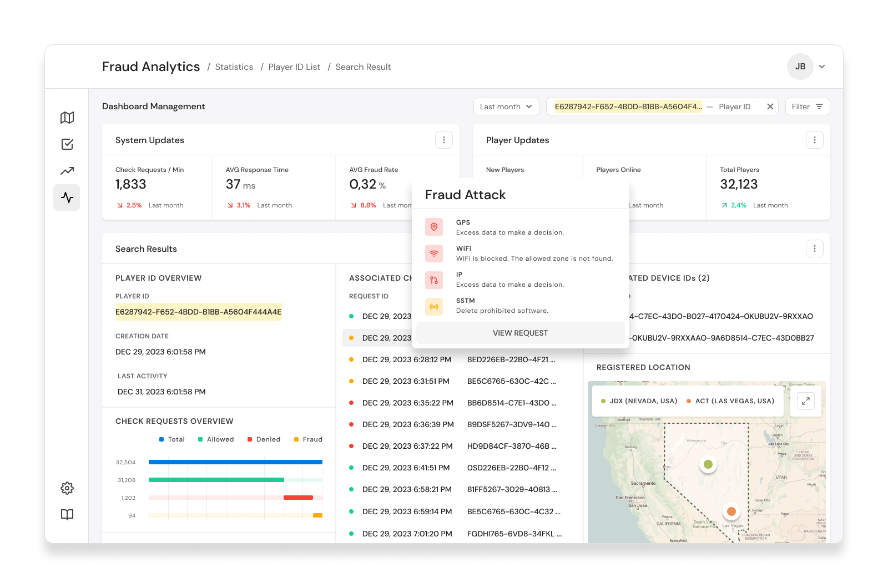Clear the Player ID search filter

click(770, 107)
